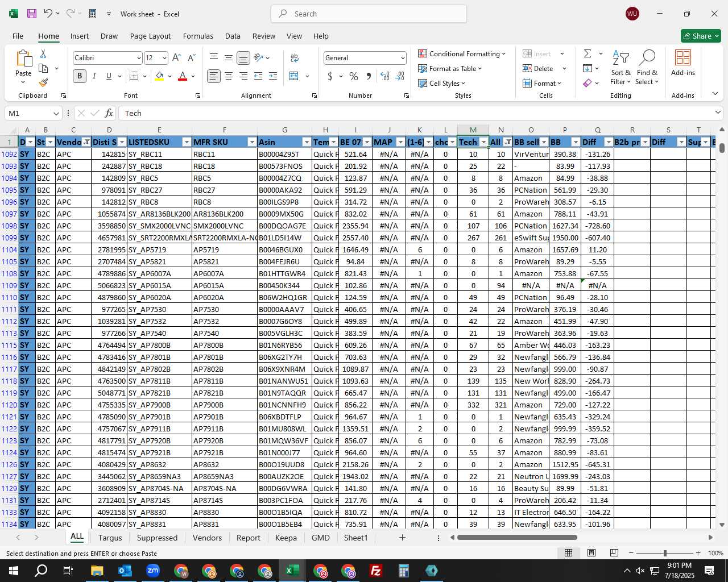Open the File menu tab
The width and height of the screenshot is (728, 582).
coord(18,36)
